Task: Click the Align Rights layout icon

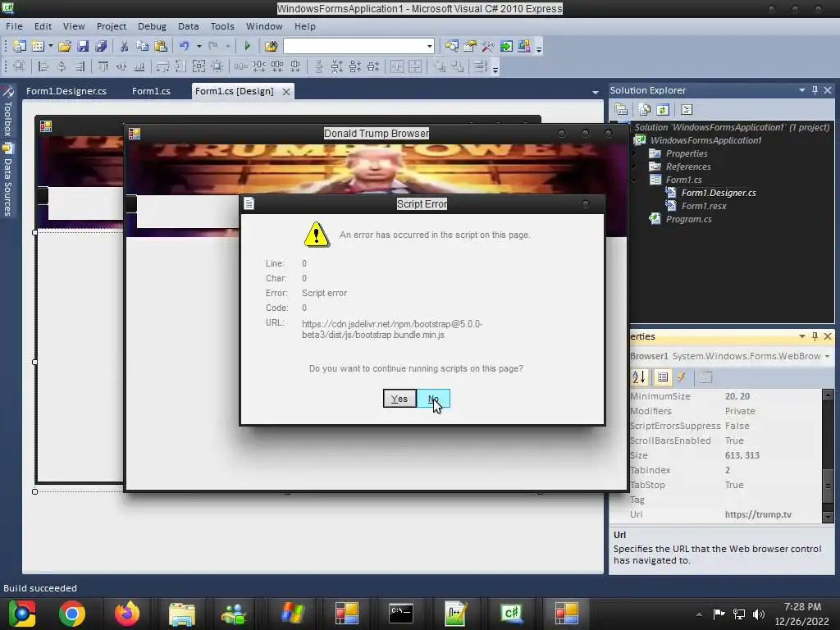Action: [x=80, y=66]
